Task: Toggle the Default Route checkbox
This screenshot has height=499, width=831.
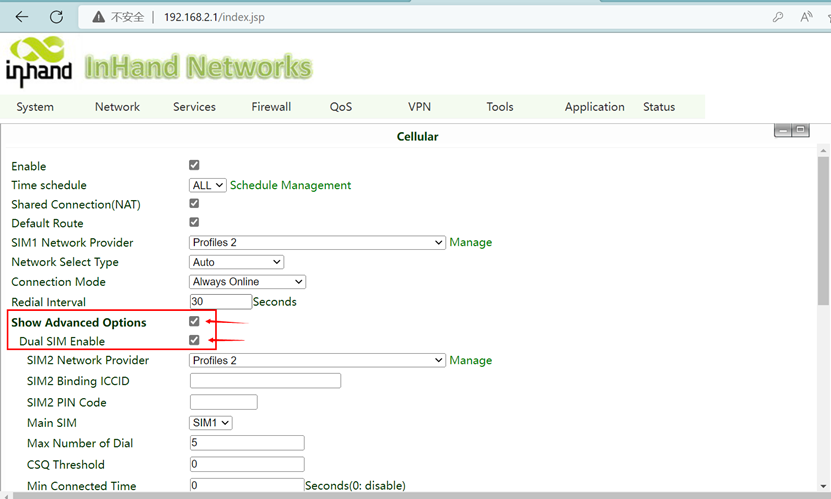Action: [194, 222]
